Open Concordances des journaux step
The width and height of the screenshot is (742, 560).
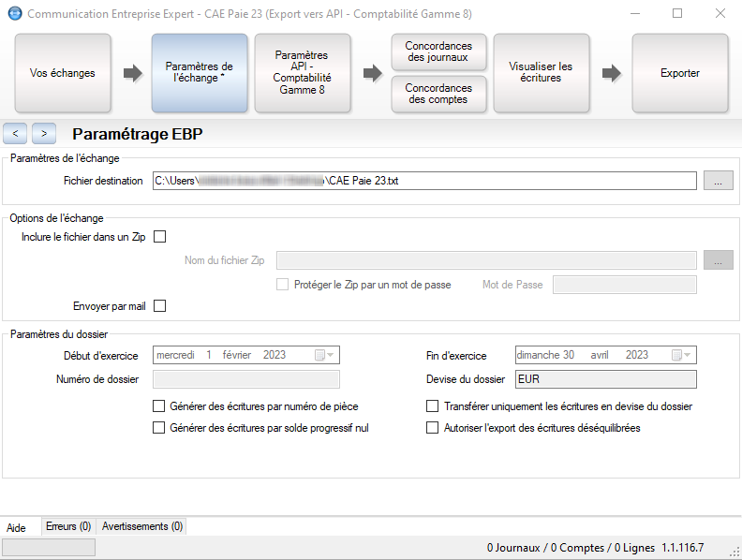(438, 52)
